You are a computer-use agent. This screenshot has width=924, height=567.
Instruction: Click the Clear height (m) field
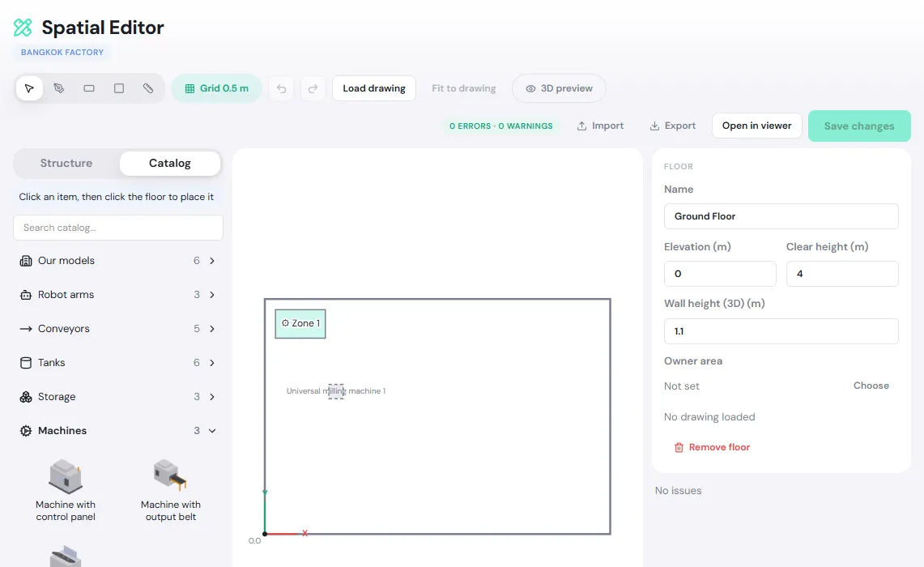842,274
